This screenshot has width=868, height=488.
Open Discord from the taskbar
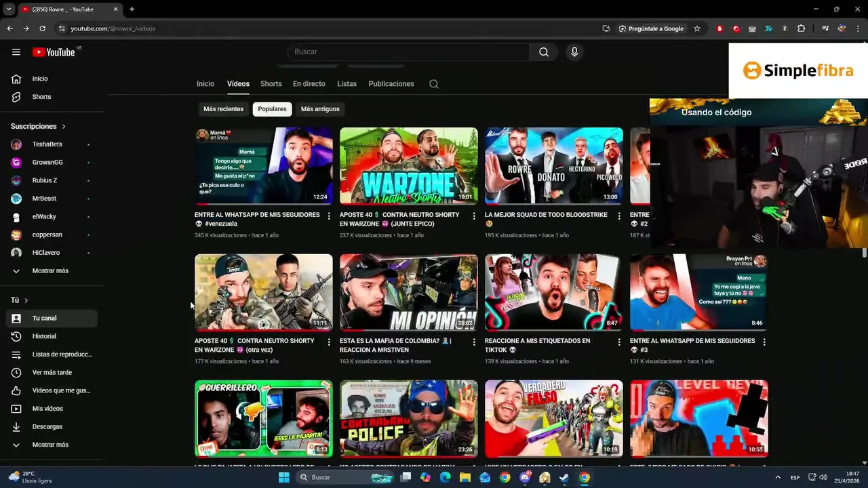(525, 477)
